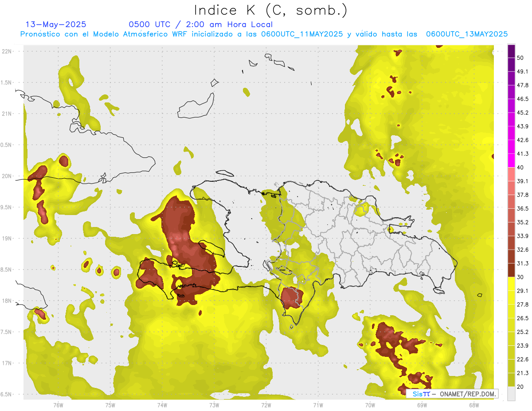The image size is (532, 411).
Task: Click the colorbar value "26.5"
Action: point(523,318)
